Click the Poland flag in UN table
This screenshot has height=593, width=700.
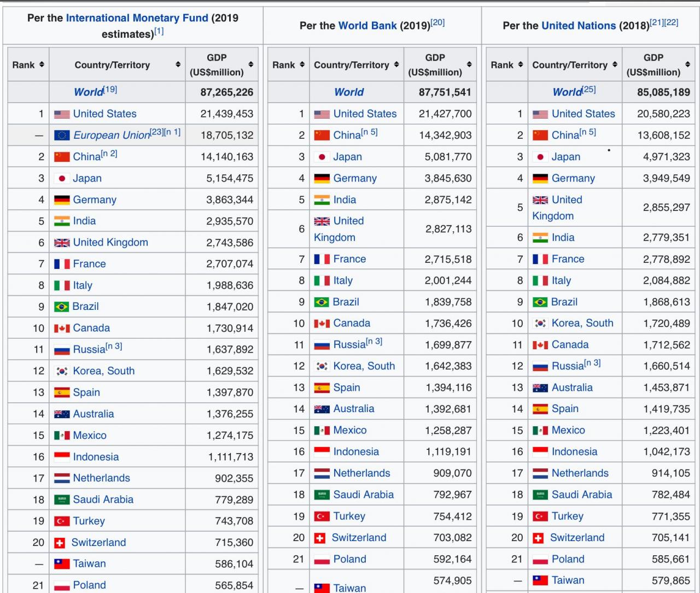(x=540, y=560)
